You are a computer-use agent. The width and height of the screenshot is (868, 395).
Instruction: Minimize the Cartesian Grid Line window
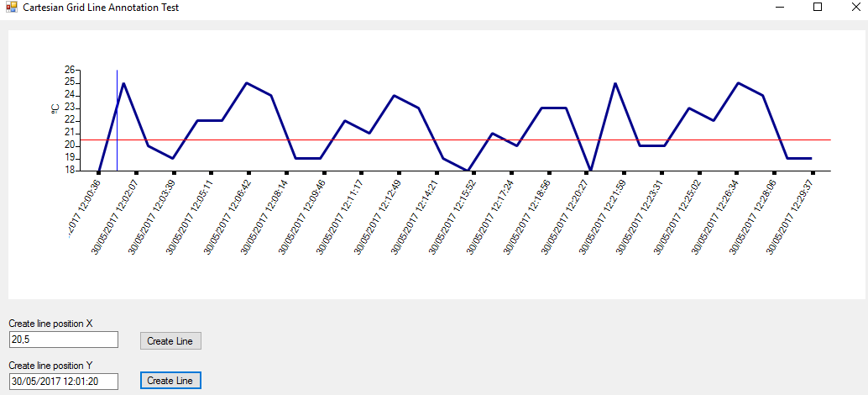tap(781, 8)
